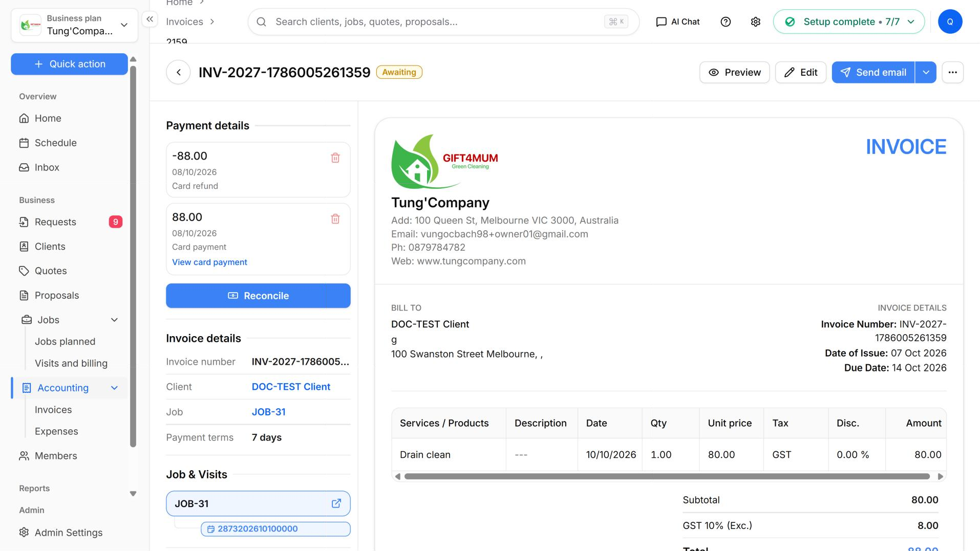This screenshot has width=980, height=551.
Task: Open View card payment link
Action: (x=209, y=262)
